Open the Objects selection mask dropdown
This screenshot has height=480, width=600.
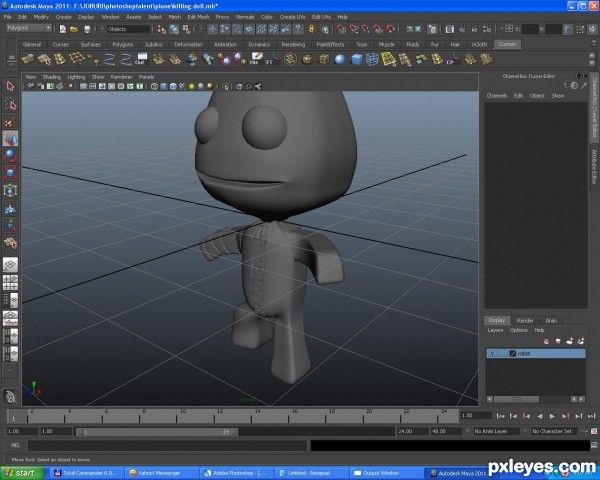coord(128,29)
